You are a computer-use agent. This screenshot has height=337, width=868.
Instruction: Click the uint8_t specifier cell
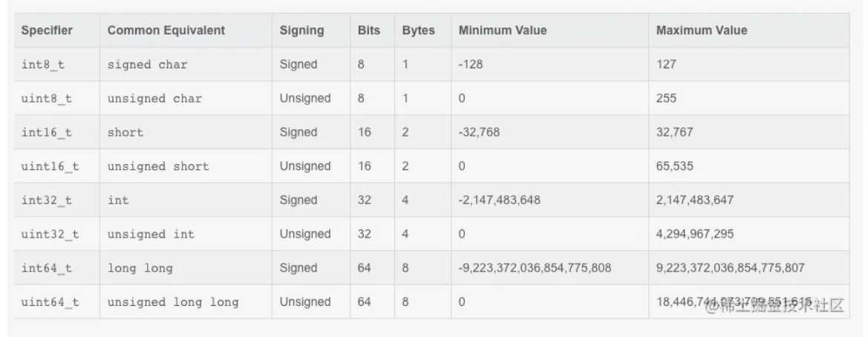[46, 99]
